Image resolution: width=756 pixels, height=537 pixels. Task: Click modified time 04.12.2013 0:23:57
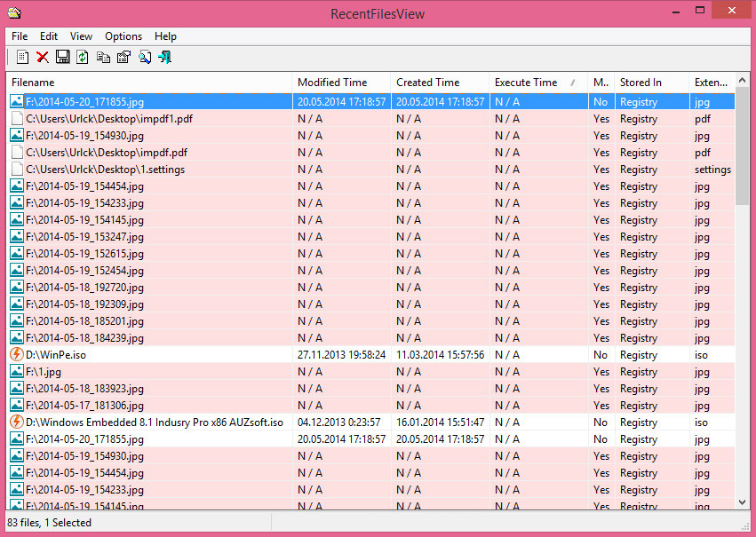click(x=339, y=422)
